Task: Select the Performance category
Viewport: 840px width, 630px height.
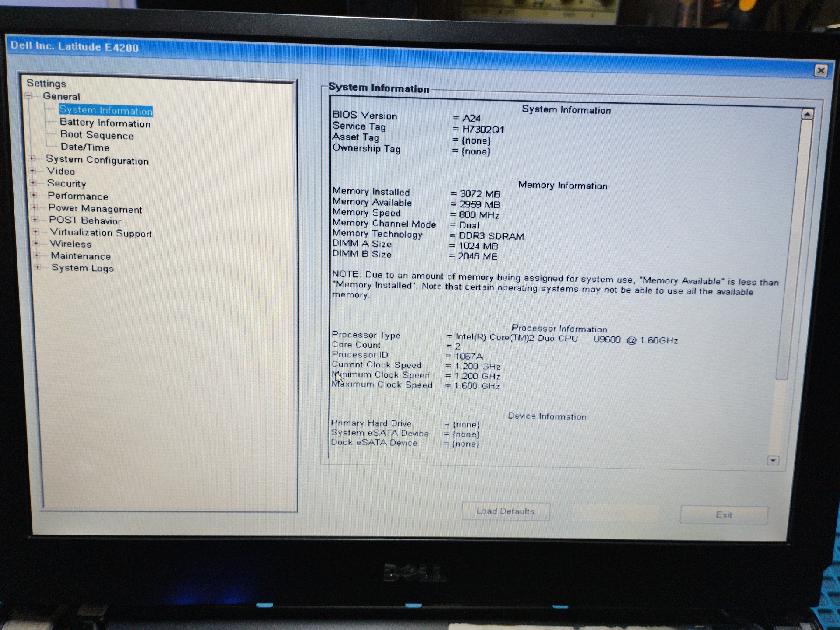Action: click(x=78, y=196)
